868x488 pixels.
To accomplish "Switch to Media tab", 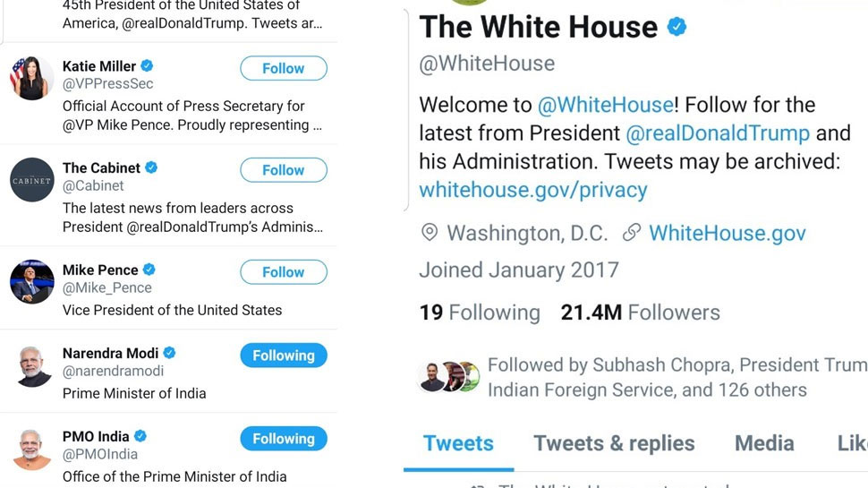I will pyautogui.click(x=764, y=444).
